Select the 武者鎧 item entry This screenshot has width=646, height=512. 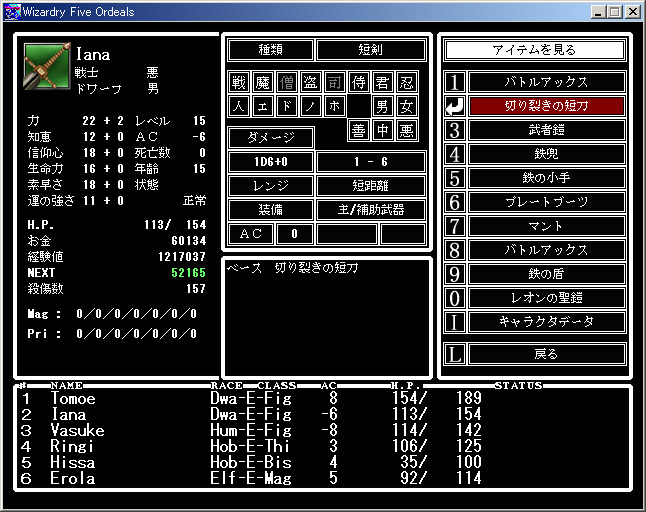(x=546, y=130)
